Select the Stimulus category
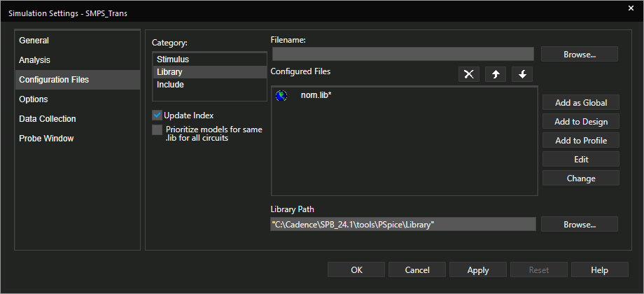This screenshot has width=644, height=294. (209, 59)
